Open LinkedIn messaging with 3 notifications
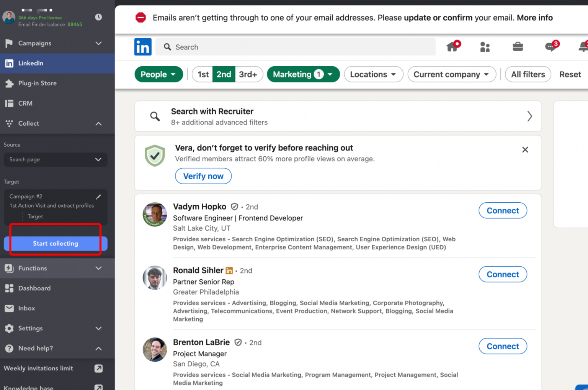Viewport: 588px width, 390px height. click(x=550, y=47)
